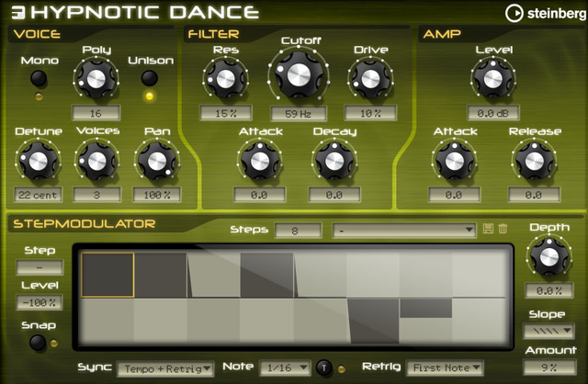This screenshot has width=588, height=384.
Task: Click the Amp Attack value field
Action: tap(454, 195)
